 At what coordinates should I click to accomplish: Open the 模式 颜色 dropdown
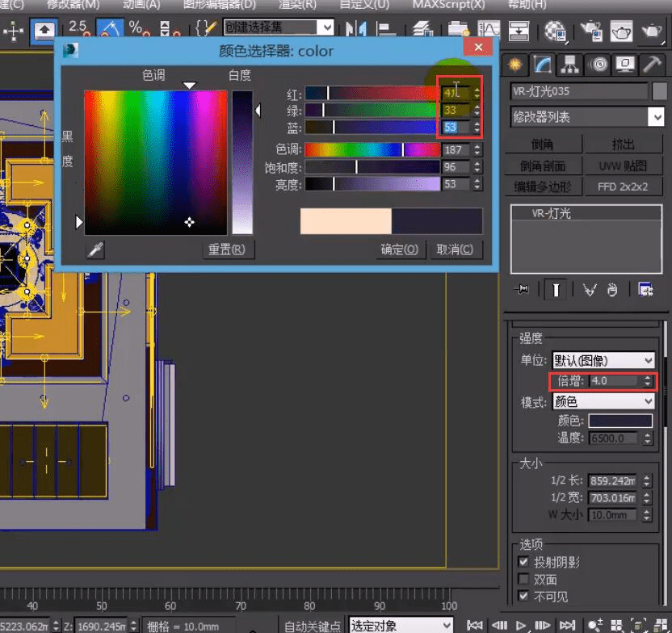[603, 401]
